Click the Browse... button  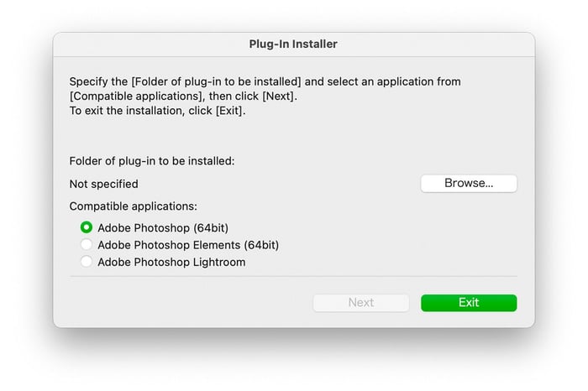469,183
